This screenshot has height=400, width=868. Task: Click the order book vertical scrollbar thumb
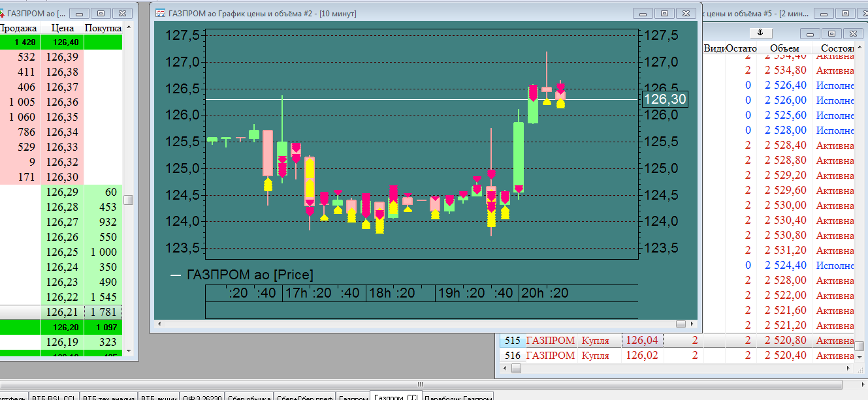point(129,200)
